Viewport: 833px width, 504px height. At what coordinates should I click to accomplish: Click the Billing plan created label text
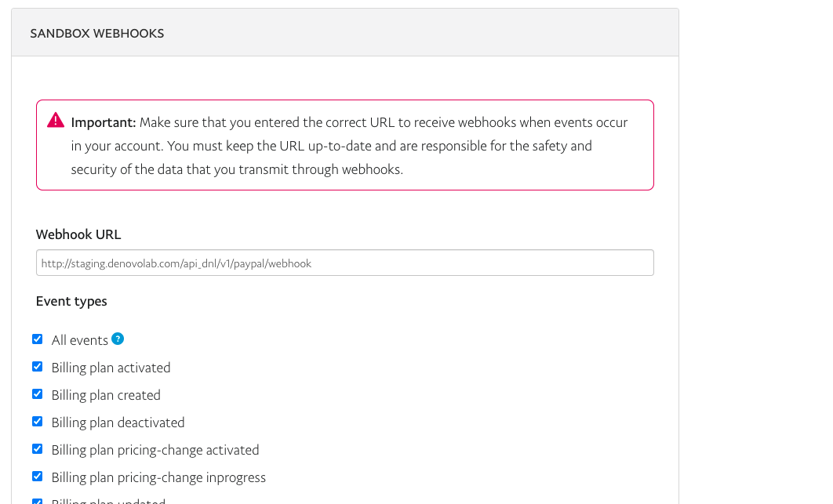pyautogui.click(x=106, y=396)
